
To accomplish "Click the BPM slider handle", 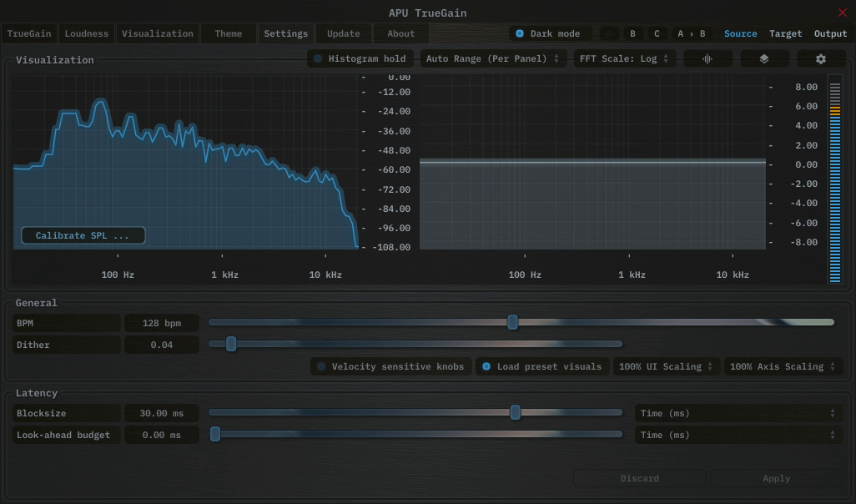I will 513,323.
